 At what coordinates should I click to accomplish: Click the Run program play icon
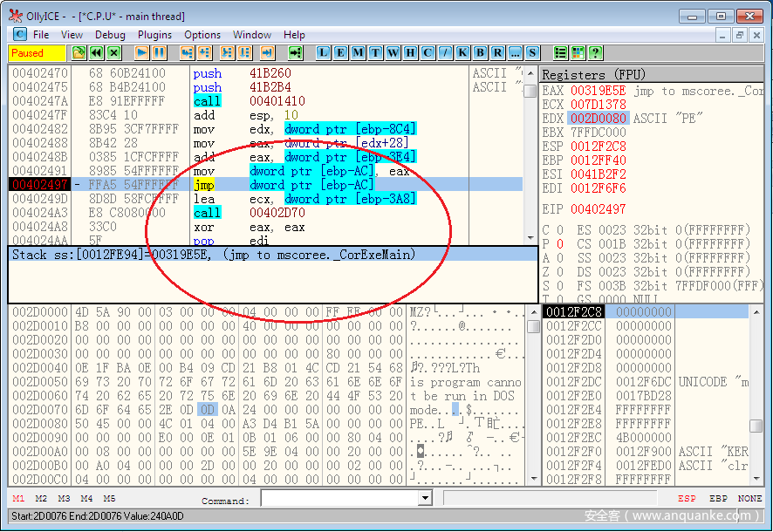click(x=141, y=53)
